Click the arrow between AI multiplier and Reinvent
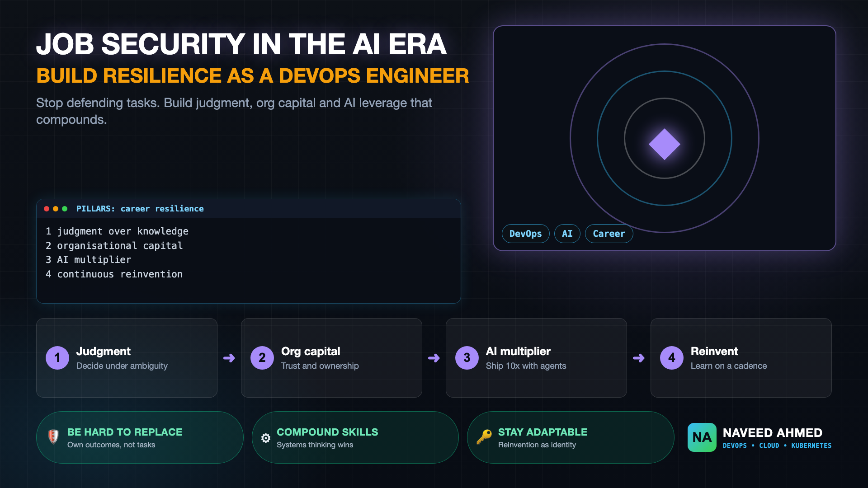This screenshot has width=868, height=488. 639,358
